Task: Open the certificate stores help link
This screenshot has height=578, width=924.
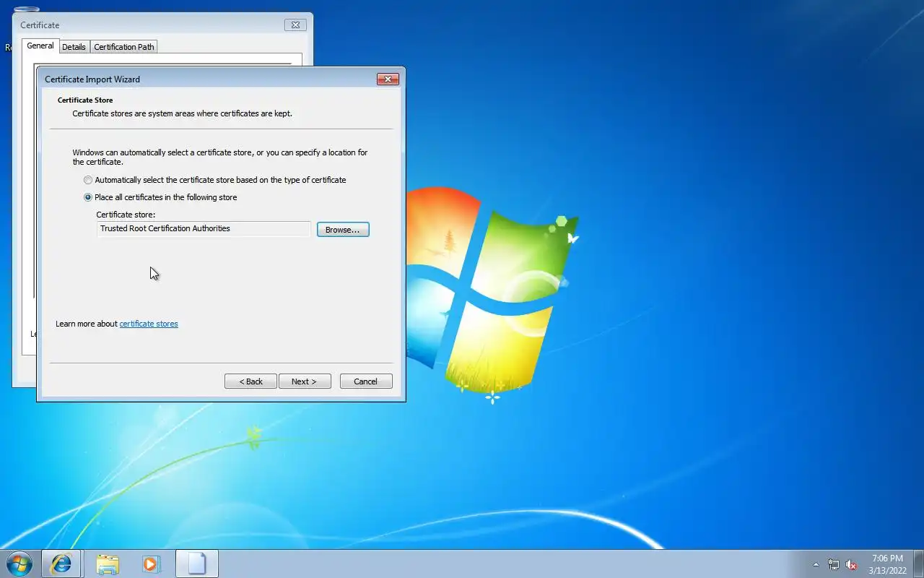Action: [149, 324]
